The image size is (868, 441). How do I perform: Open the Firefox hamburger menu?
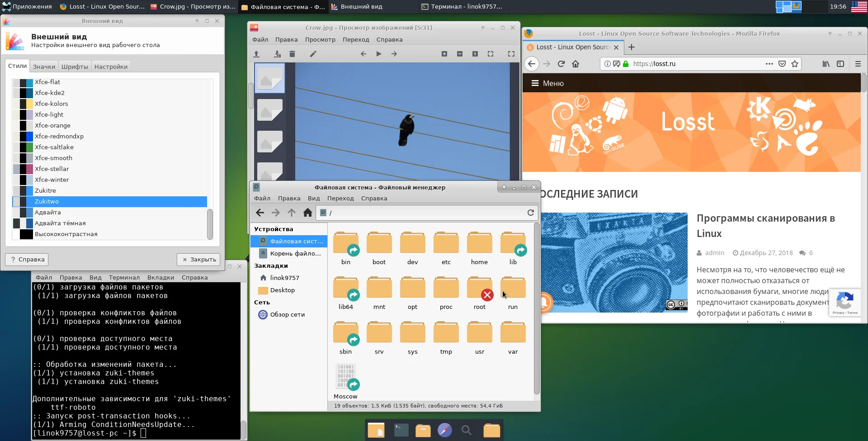(x=858, y=64)
